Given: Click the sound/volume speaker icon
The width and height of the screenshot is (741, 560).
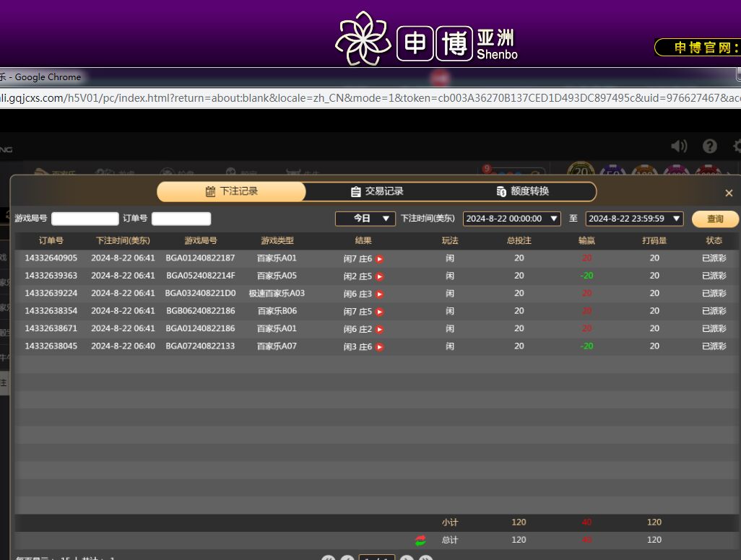Looking at the screenshot, I should point(679,146).
